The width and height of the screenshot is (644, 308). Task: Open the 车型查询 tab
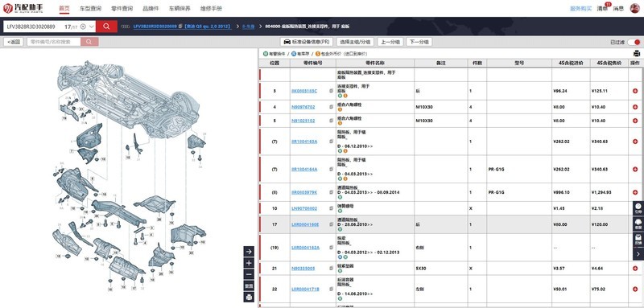coord(90,8)
